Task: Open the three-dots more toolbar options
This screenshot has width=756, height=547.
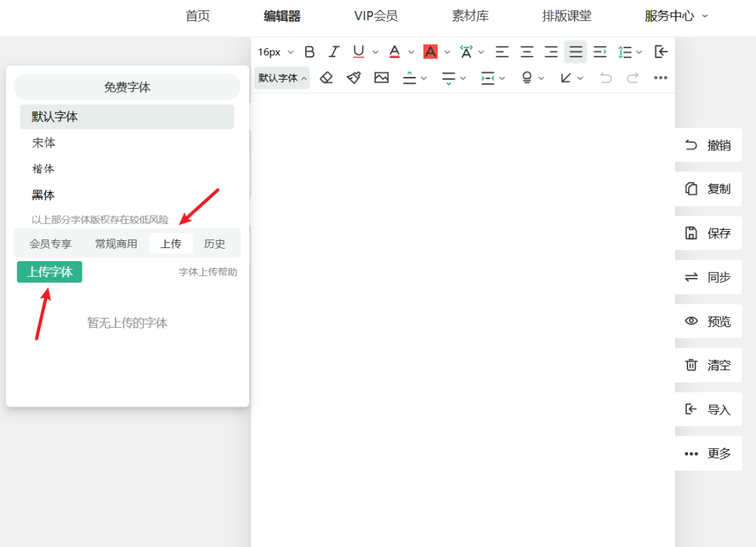Action: pyautogui.click(x=660, y=78)
